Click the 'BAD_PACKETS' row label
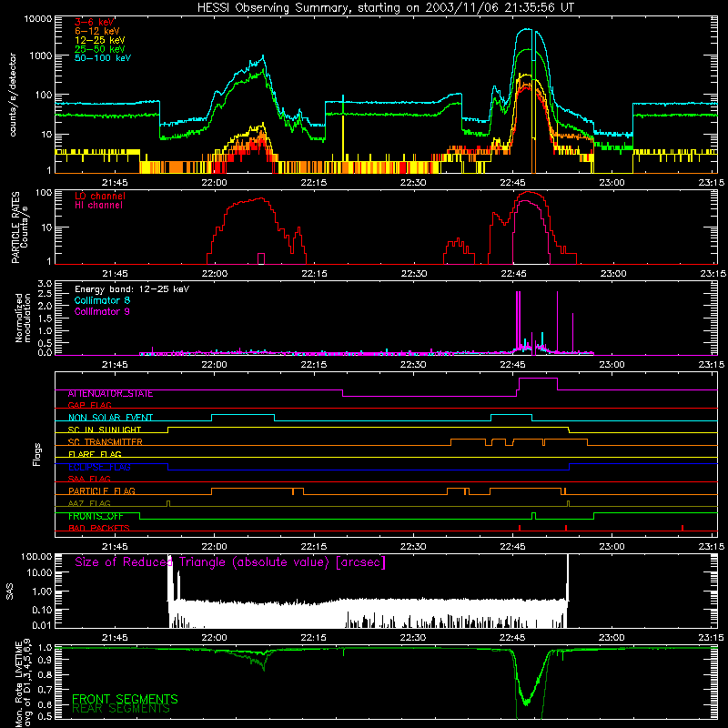 [x=99, y=528]
